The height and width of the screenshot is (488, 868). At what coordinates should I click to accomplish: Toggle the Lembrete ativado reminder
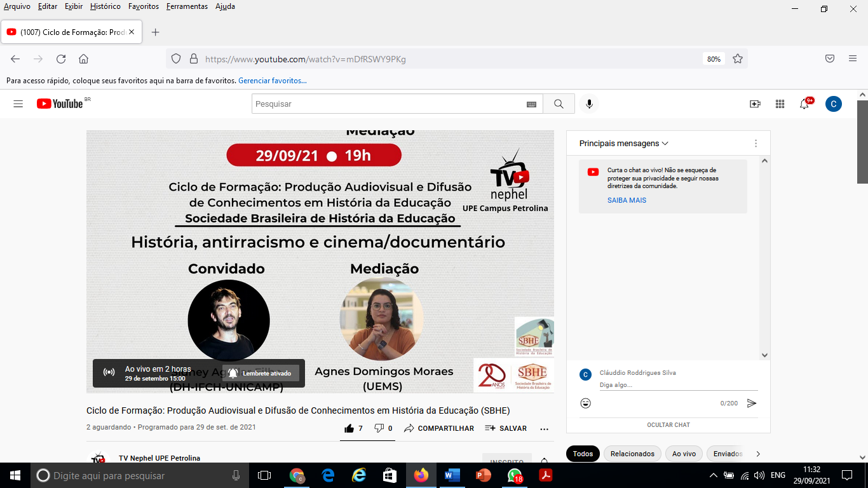pyautogui.click(x=261, y=374)
